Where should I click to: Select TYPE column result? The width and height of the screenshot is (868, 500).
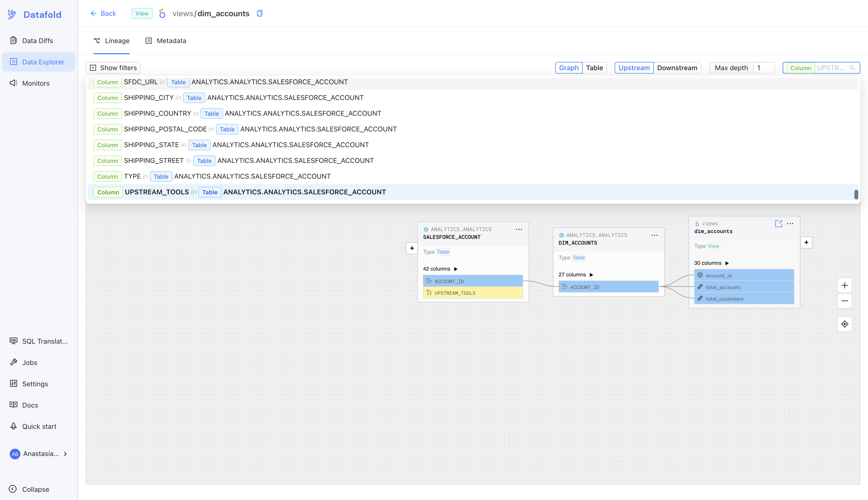click(473, 176)
